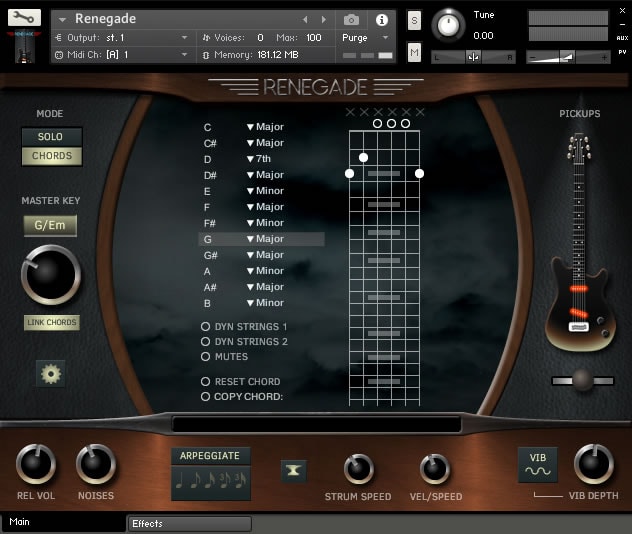Toggle the PV button
The height and width of the screenshot is (534, 632).
click(x=622, y=52)
